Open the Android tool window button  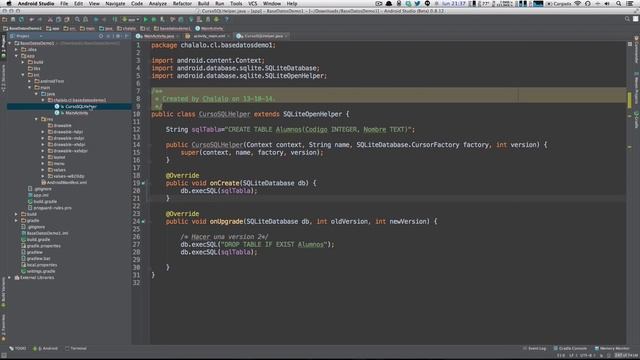[46, 349]
